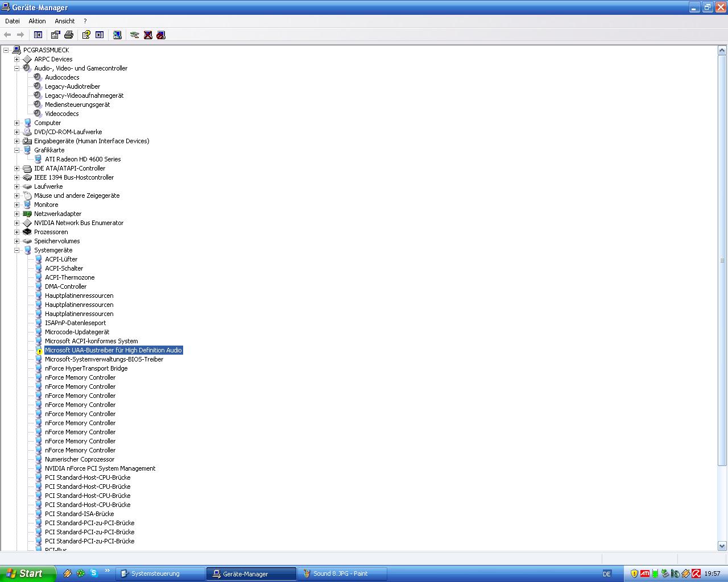Screen dimensions: 728x582
Task: Click the uninstall device toolbar icon
Action: pyautogui.click(x=148, y=35)
